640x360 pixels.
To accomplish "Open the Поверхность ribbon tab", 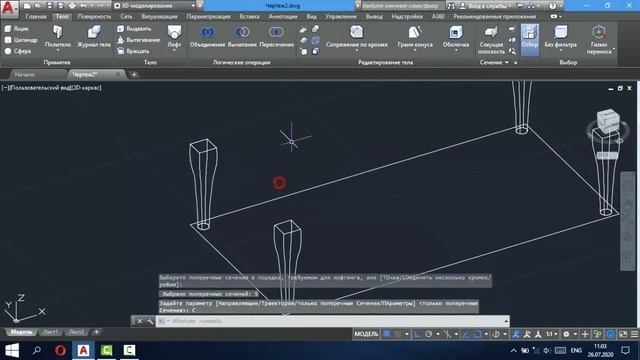I will [94, 17].
